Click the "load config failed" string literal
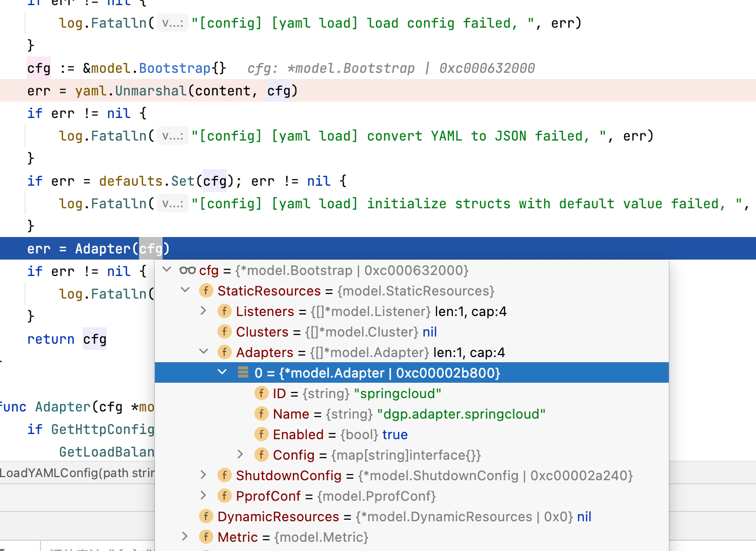The width and height of the screenshot is (756, 551). click(x=363, y=23)
